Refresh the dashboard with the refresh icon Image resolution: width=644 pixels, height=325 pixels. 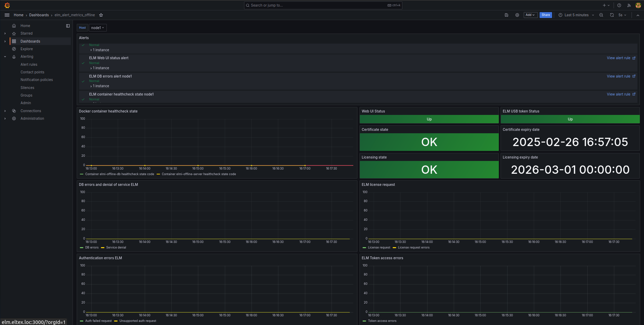pyautogui.click(x=612, y=15)
